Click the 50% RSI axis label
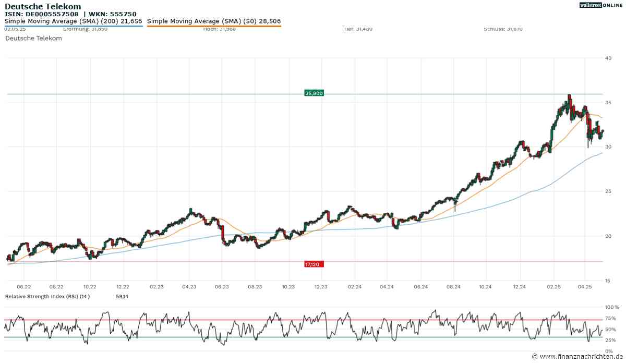 click(611, 329)
